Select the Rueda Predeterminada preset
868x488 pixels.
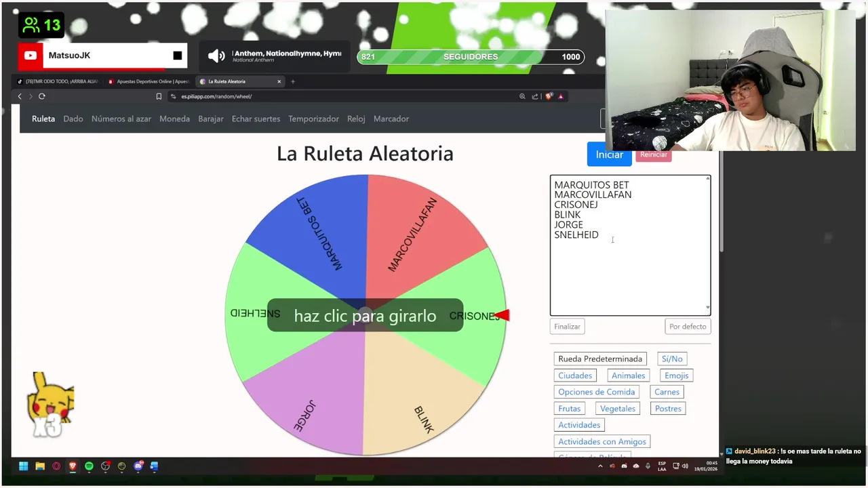click(600, 359)
